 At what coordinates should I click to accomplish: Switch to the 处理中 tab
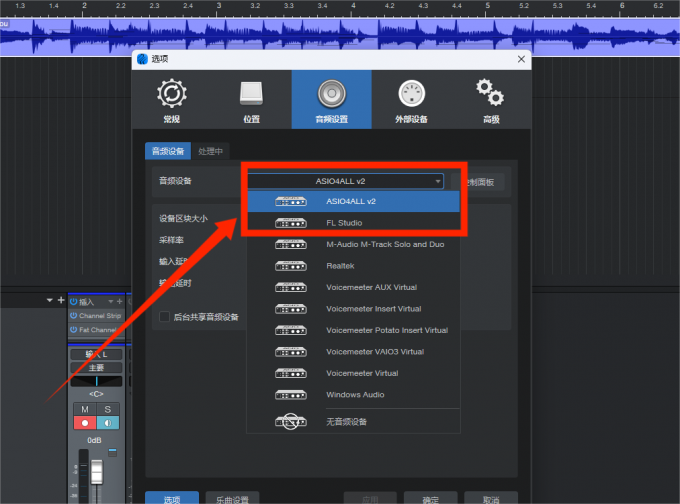[211, 151]
